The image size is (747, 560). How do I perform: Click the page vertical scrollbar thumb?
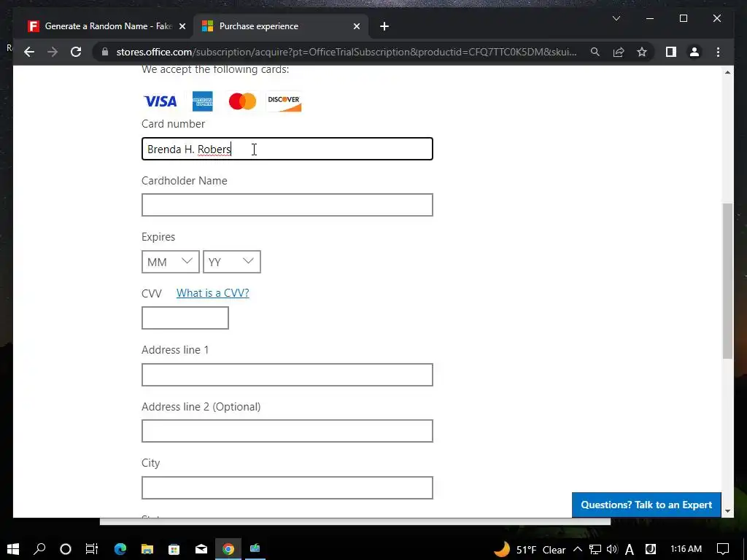(x=727, y=281)
